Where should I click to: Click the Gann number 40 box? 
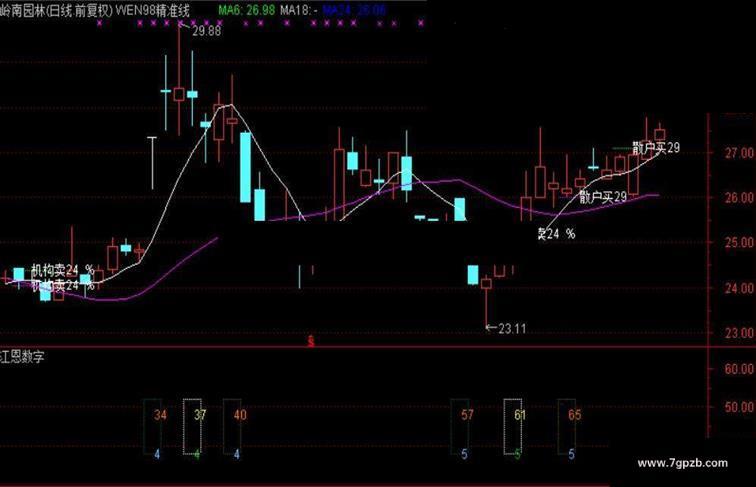(232, 427)
